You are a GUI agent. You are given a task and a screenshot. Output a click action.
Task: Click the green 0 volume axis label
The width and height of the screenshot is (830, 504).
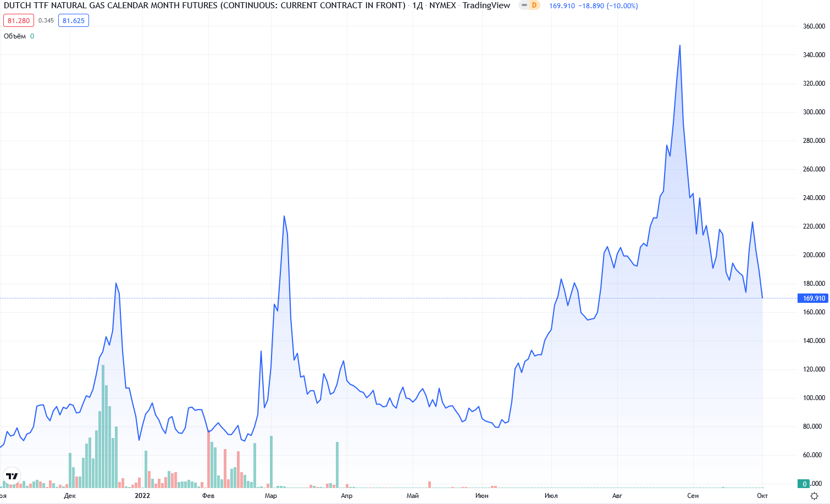coord(805,484)
